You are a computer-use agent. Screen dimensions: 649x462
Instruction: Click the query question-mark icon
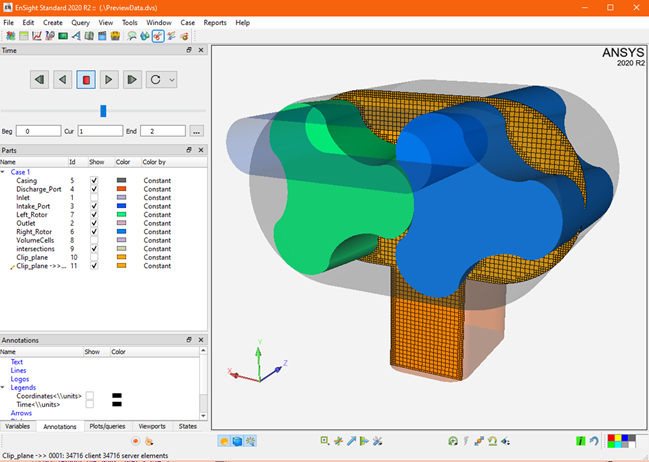(x=50, y=36)
